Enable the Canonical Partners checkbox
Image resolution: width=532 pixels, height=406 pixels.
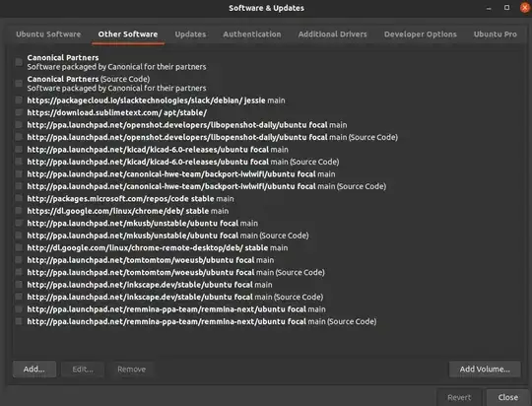point(19,62)
